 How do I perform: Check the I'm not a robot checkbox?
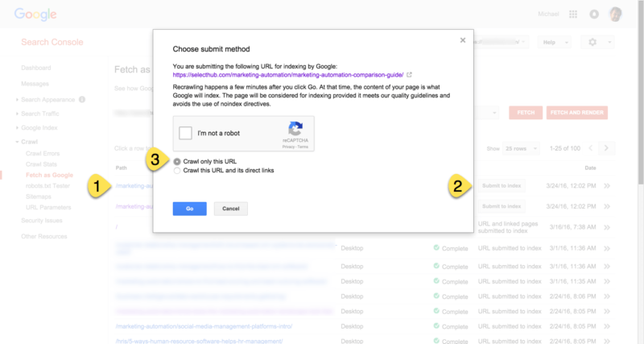(x=185, y=133)
